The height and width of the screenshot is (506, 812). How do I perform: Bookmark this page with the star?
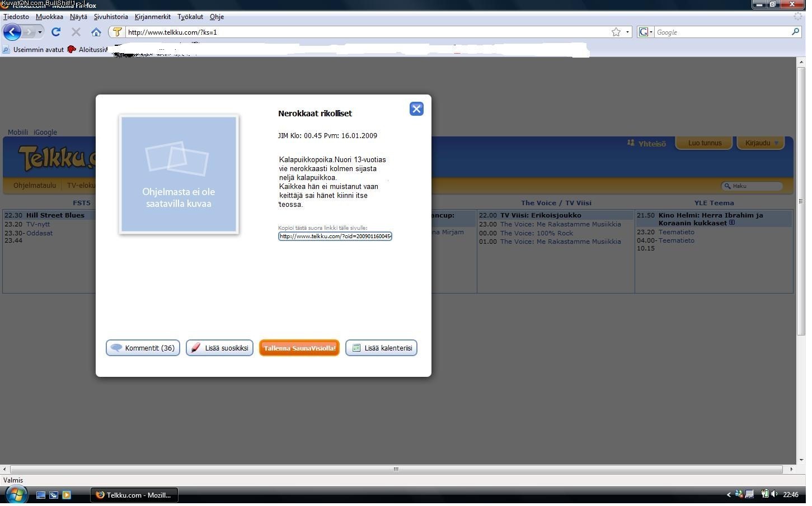pyautogui.click(x=616, y=32)
